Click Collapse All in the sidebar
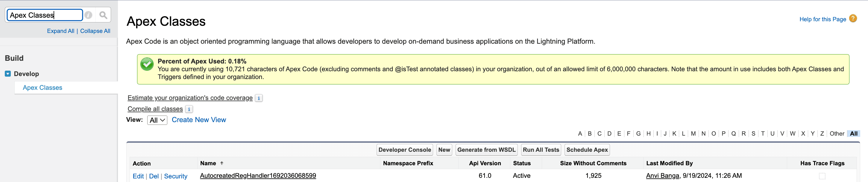The image size is (868, 182). click(95, 31)
